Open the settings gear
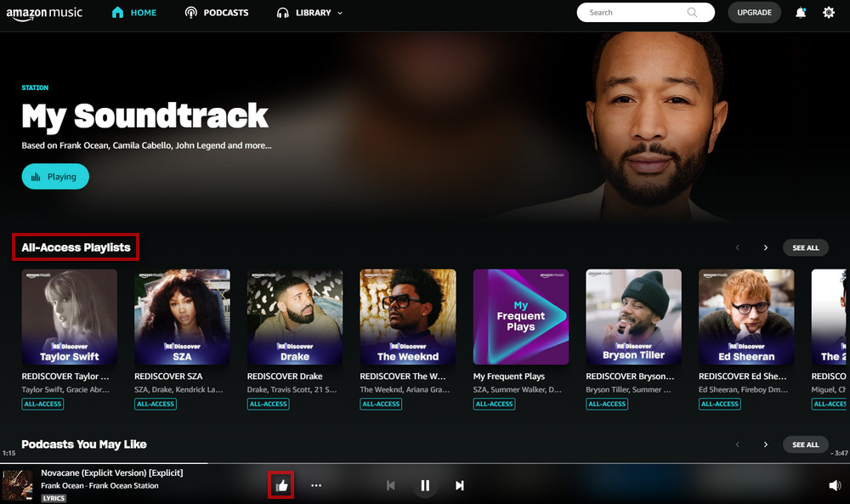The width and height of the screenshot is (850, 504). coord(828,13)
